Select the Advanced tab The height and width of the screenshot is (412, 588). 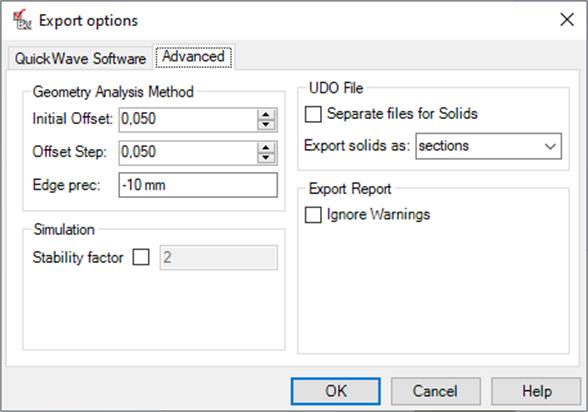(194, 57)
